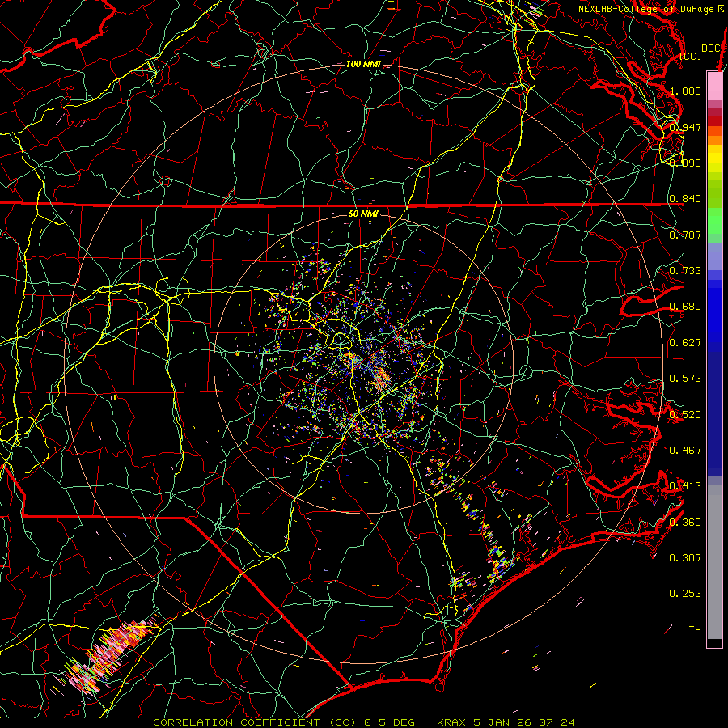Click the 0.360 legend value

click(685, 523)
